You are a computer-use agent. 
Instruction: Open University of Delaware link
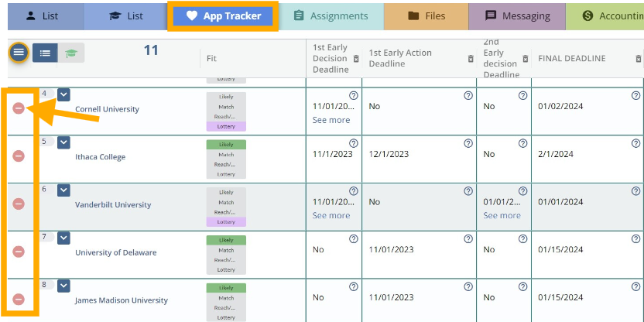(x=116, y=252)
